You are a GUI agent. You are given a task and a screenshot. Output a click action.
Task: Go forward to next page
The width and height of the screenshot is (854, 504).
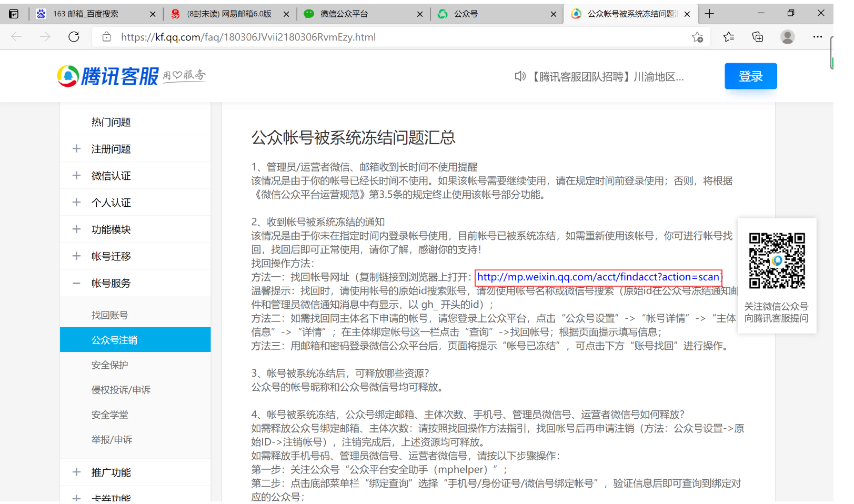(x=45, y=37)
